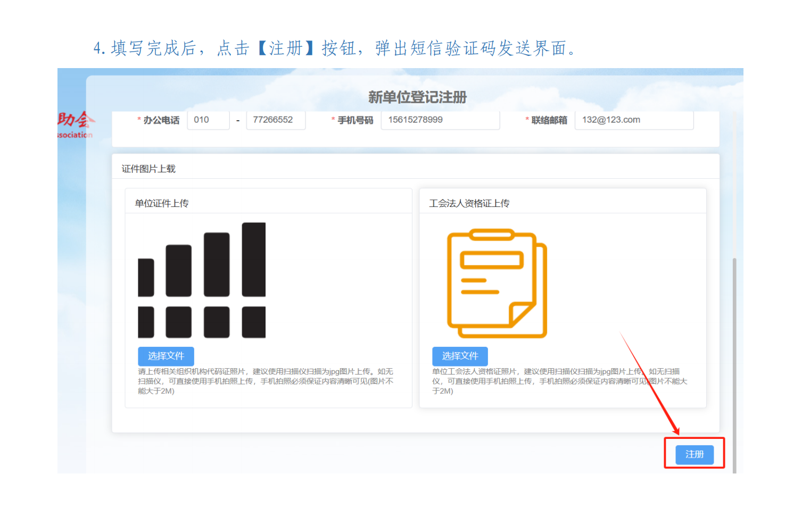Click 选择文件 under 工会法人资格证上传
Viewport: 810px width, 532px height.
pos(460,356)
